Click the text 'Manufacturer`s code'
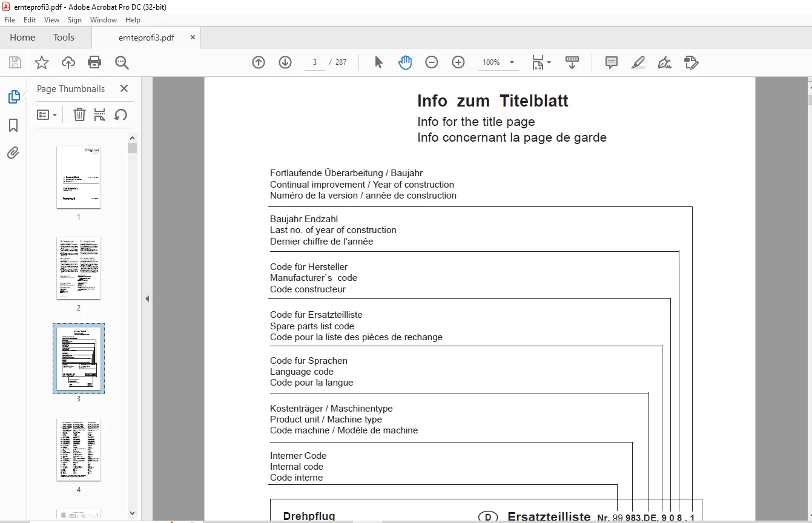The image size is (812, 523). point(314,278)
